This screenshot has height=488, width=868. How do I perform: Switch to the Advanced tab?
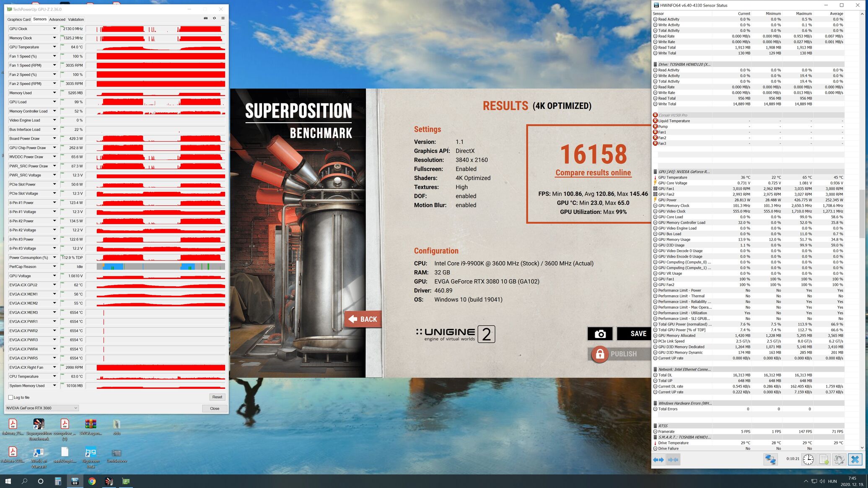tap(57, 19)
